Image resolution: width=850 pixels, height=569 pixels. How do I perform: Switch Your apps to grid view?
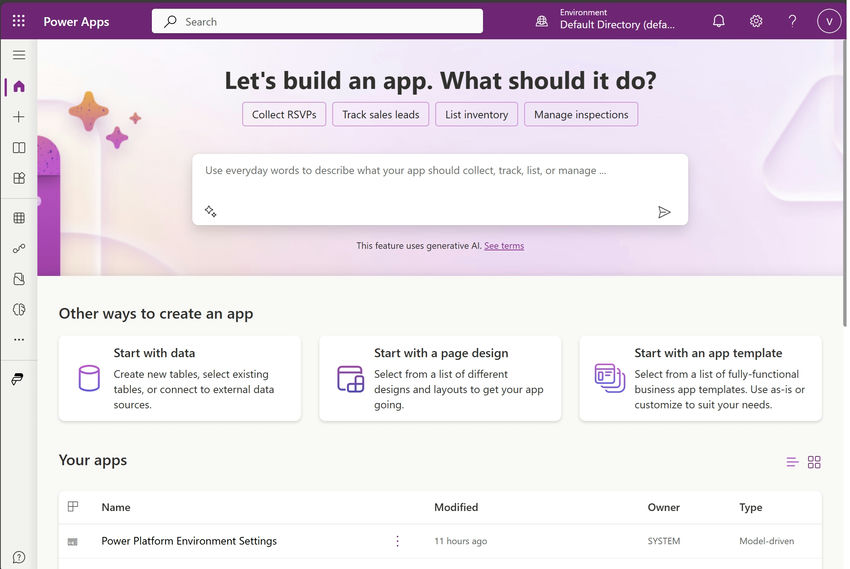pos(814,462)
